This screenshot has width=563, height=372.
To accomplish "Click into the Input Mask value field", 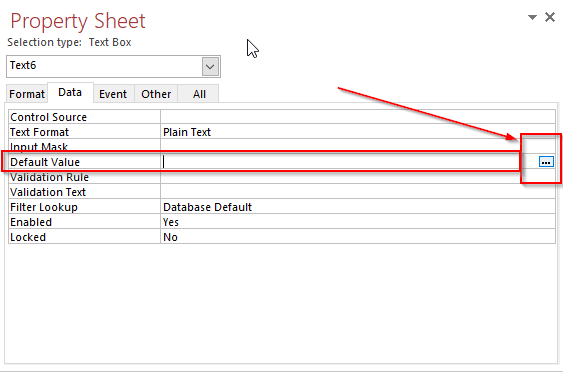I will click(358, 147).
